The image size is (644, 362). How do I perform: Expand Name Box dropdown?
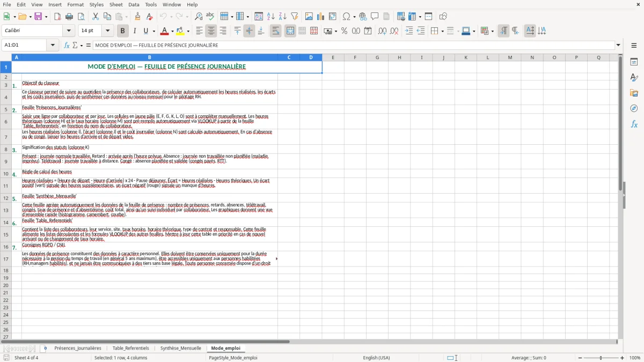53,45
